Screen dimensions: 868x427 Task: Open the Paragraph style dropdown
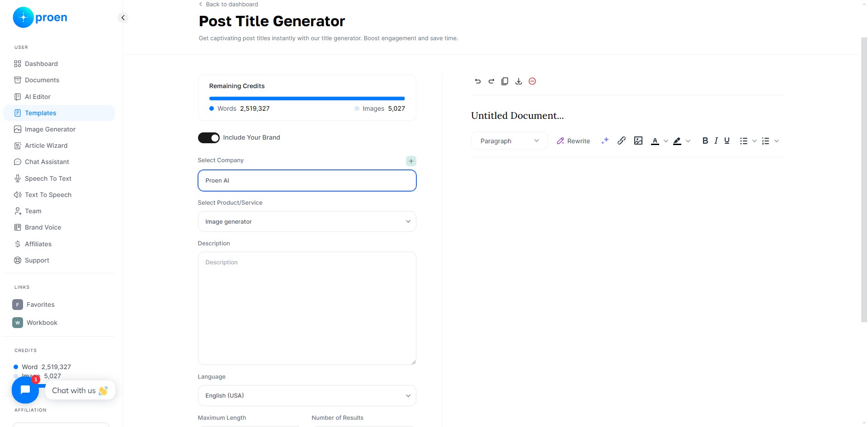(509, 141)
